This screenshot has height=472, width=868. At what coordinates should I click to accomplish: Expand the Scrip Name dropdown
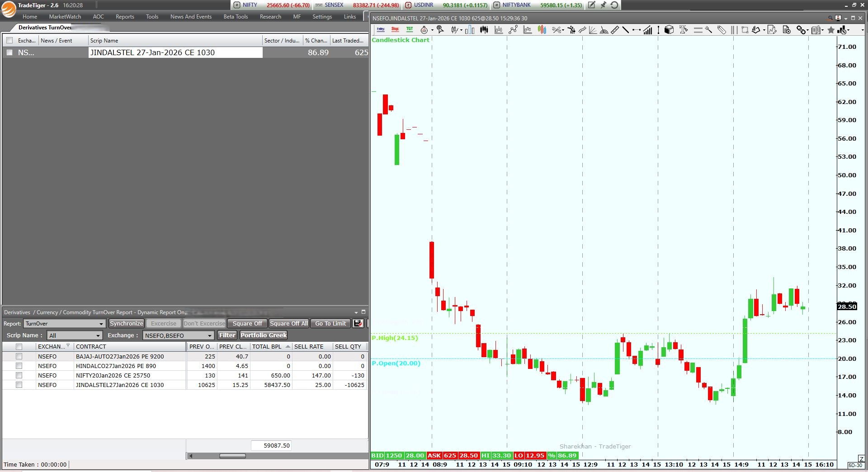click(x=98, y=335)
